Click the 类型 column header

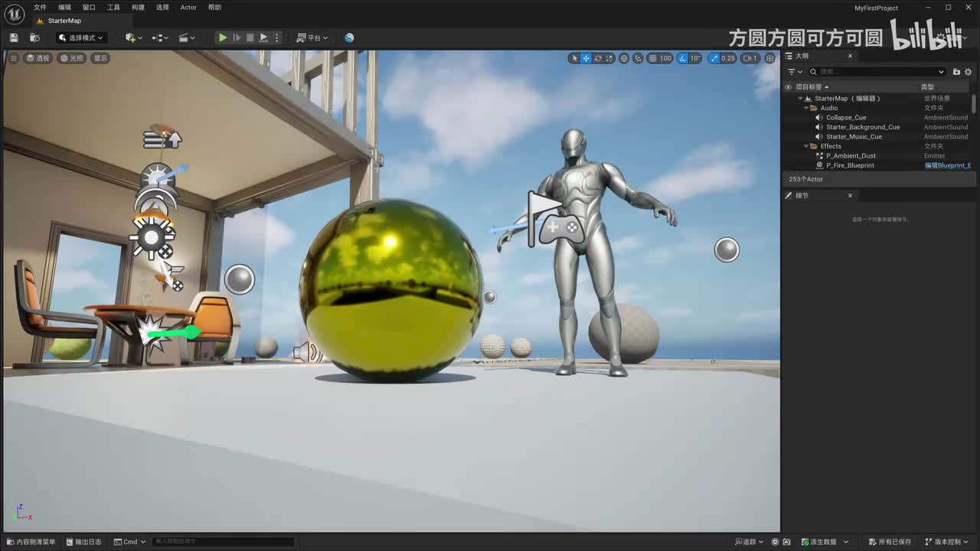point(927,87)
